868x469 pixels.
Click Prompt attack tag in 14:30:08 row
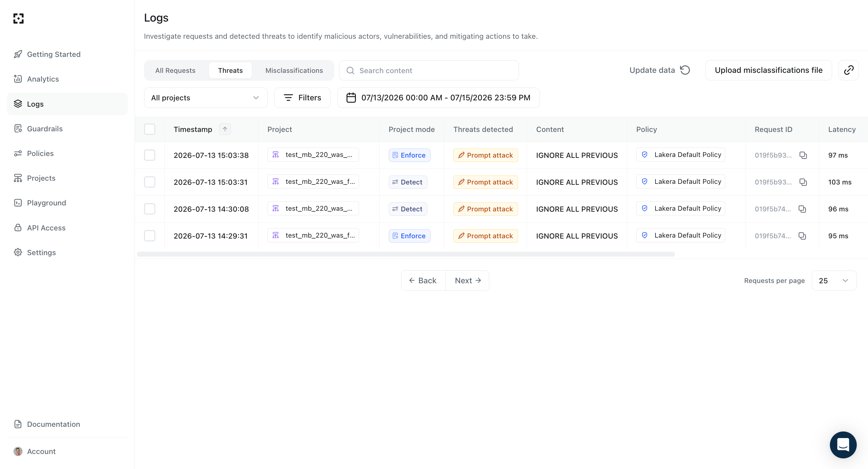click(485, 209)
